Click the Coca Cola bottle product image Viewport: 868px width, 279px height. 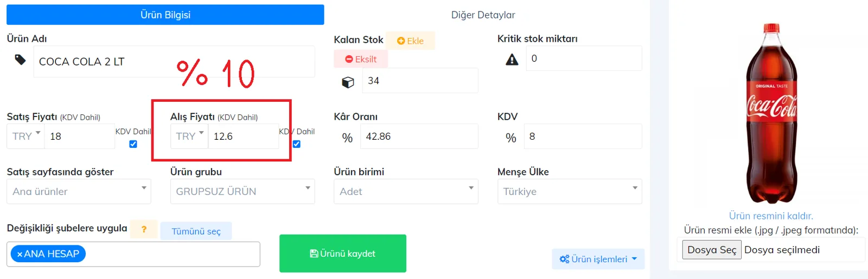771,114
